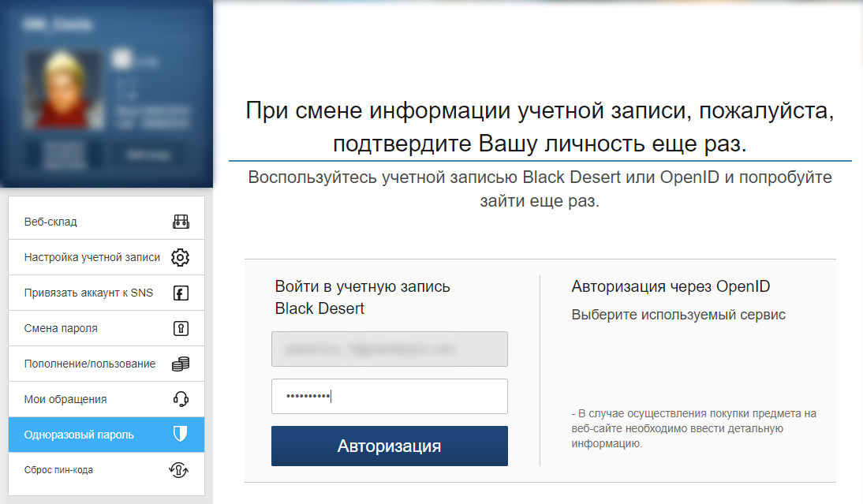Open Пополнение/пользование section
The height and width of the screenshot is (504, 863).
point(106,364)
